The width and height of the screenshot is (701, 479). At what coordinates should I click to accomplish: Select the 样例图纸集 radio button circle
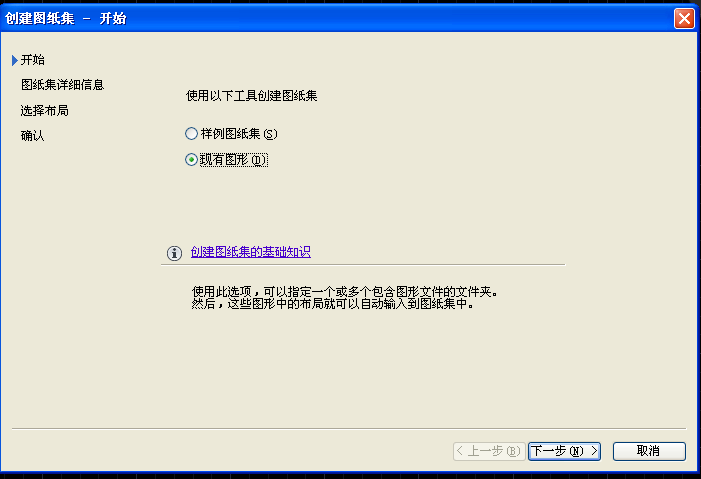point(191,133)
